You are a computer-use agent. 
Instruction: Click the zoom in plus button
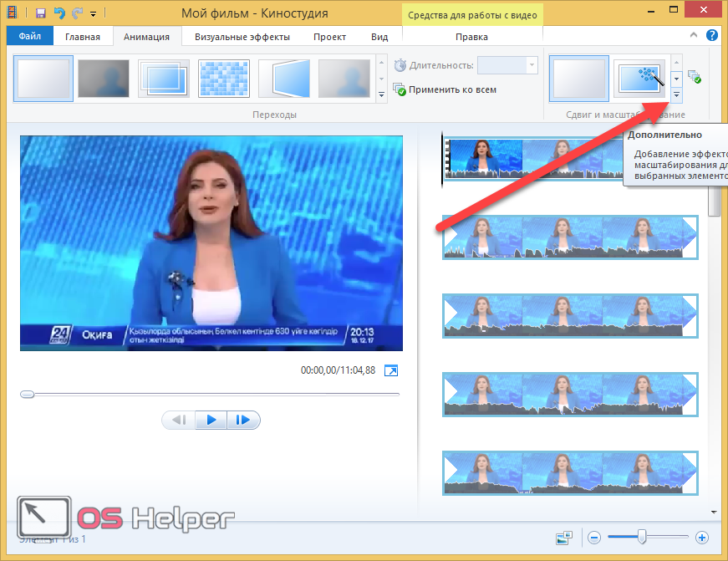[702, 538]
